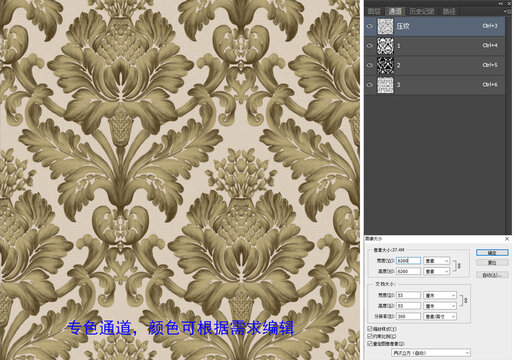The width and height of the screenshot is (515, 360).
Task: Open the pixel width unit dropdown
Action: (437, 261)
